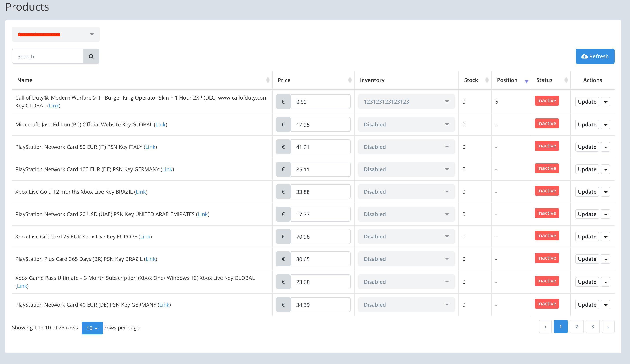
Task: Open inventory dropdown for PSN Card 100 EUR Germany
Action: pos(406,169)
